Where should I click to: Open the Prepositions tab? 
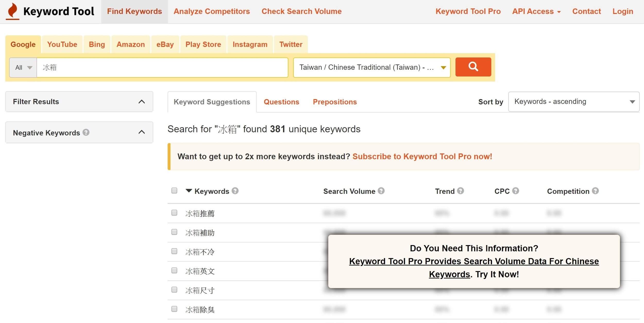[x=335, y=102]
